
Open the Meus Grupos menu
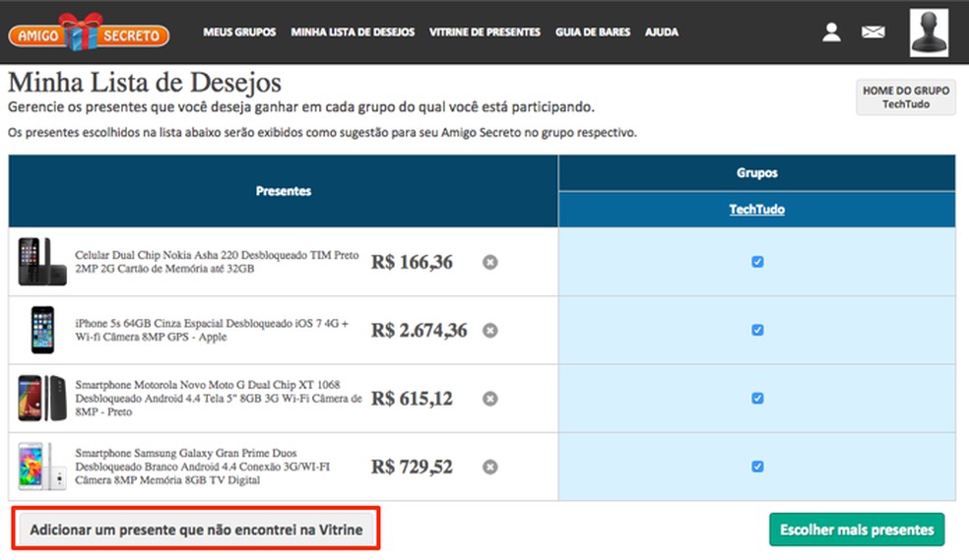point(239,32)
